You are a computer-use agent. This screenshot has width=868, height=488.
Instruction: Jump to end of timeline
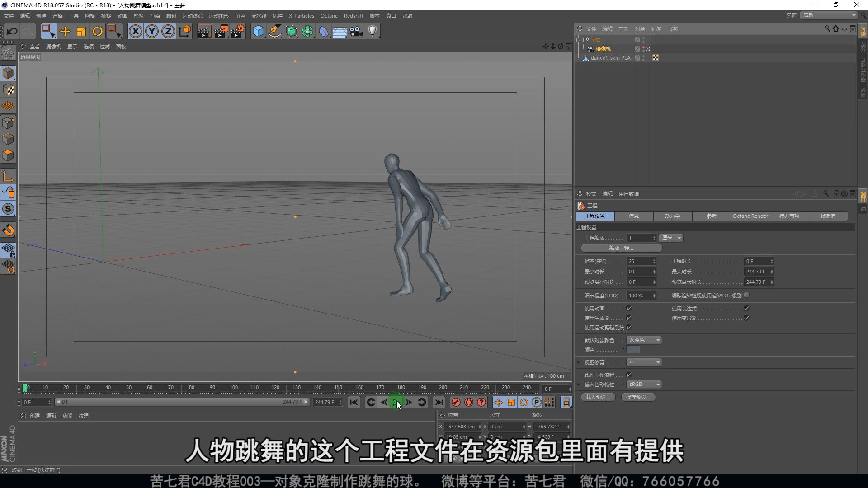439,402
